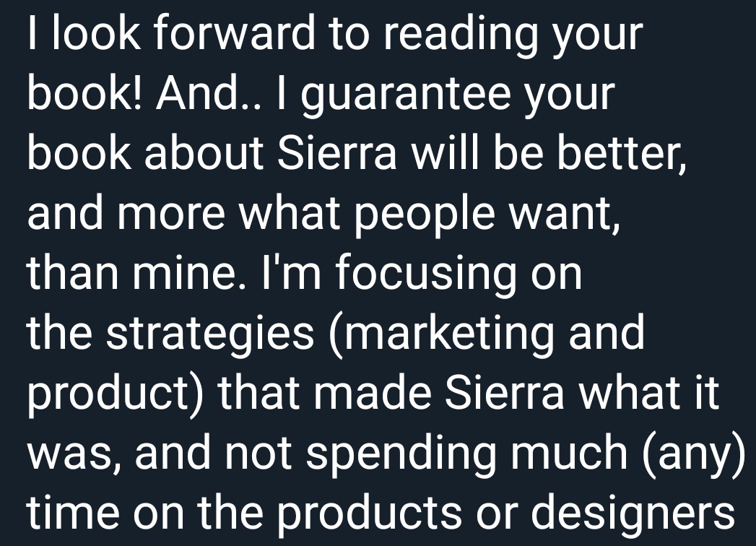
Task: Click the word "designers" in the last line
Action: coord(633,516)
